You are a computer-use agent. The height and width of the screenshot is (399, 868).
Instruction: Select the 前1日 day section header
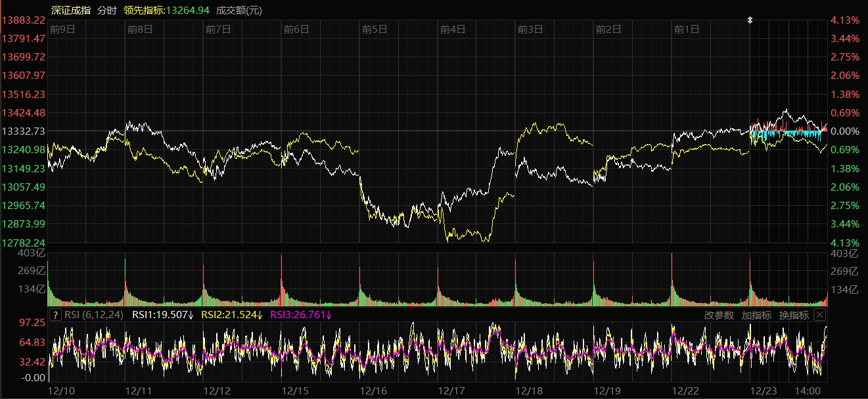(x=687, y=29)
